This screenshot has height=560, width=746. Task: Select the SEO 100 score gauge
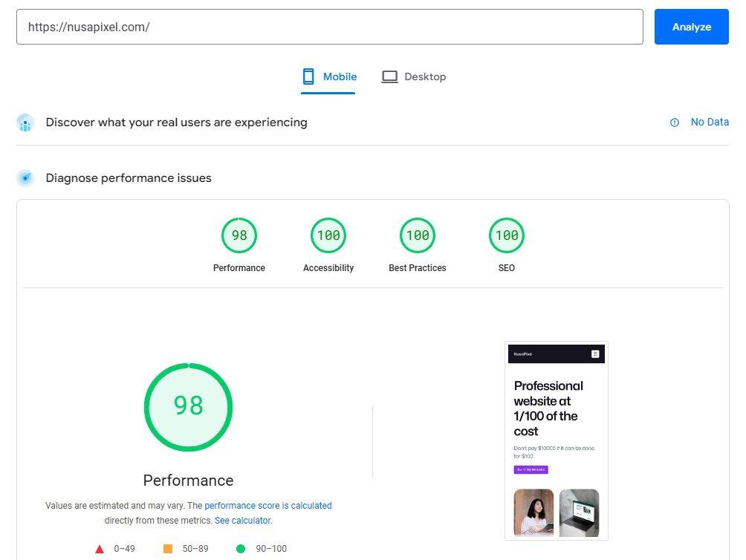[506, 236]
